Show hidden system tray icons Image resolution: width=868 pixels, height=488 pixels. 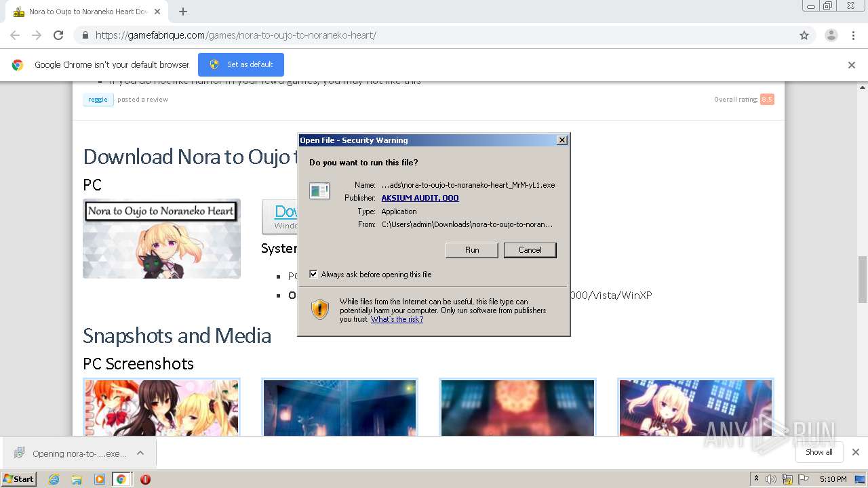(756, 479)
